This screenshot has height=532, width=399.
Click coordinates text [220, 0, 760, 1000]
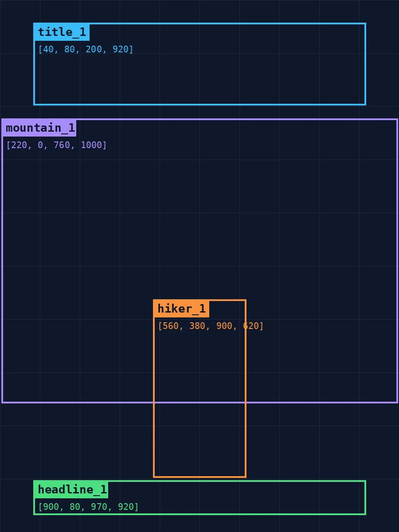tap(56, 145)
